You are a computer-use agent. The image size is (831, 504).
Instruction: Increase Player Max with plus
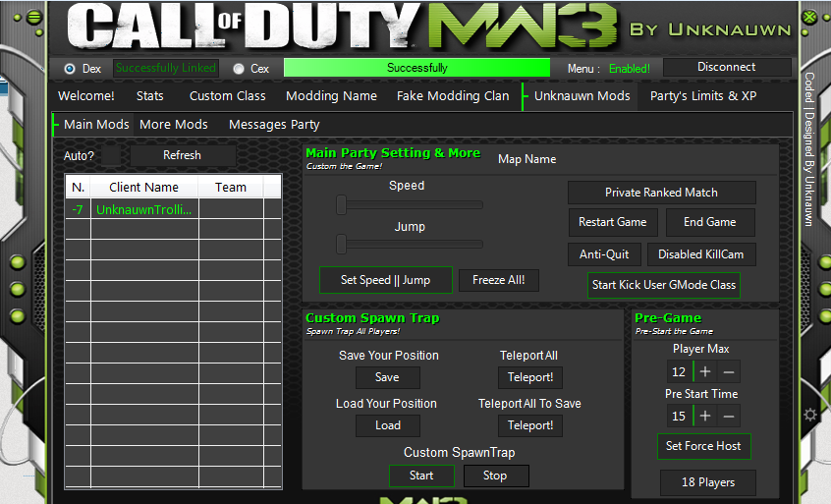pyautogui.click(x=705, y=372)
